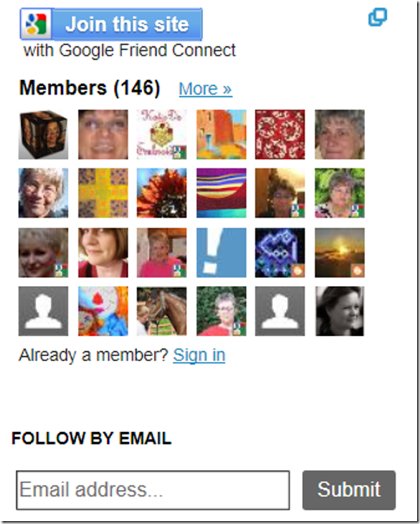The image size is (420, 524).
Task: Open the striped purple and yellow avatar
Action: [x=221, y=193]
